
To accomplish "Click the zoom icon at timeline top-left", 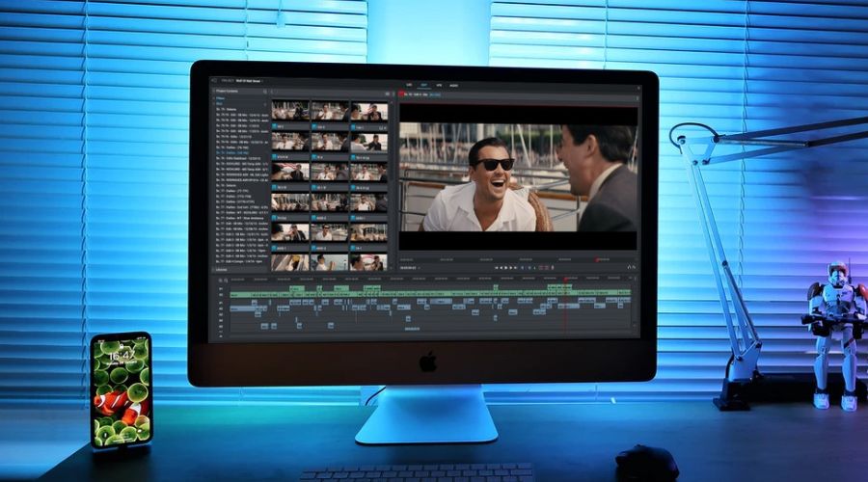I will [x=219, y=281].
